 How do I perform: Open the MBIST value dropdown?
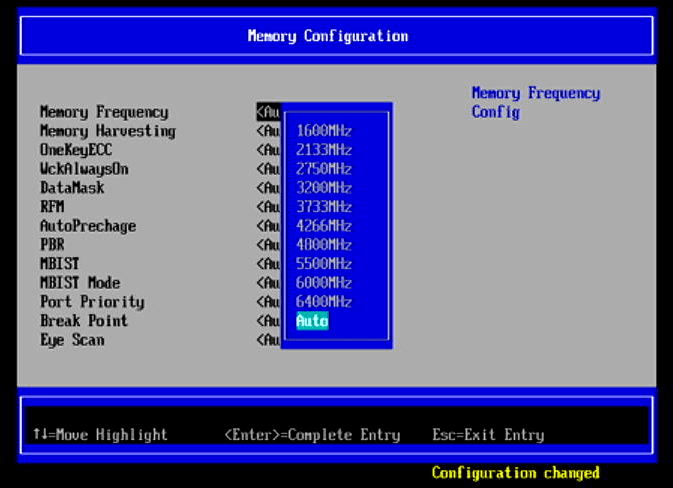tap(268, 264)
